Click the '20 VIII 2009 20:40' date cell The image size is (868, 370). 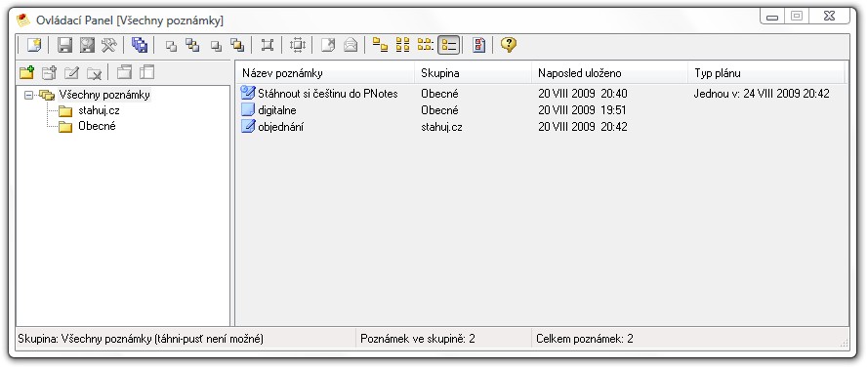point(582,94)
